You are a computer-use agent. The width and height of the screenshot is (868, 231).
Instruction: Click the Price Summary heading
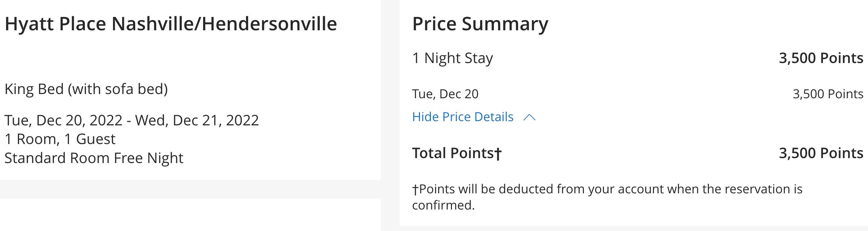point(480,24)
